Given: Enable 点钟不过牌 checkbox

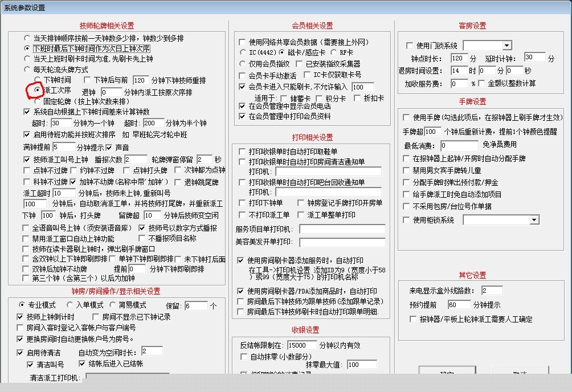Looking at the screenshot, I should point(27,170).
